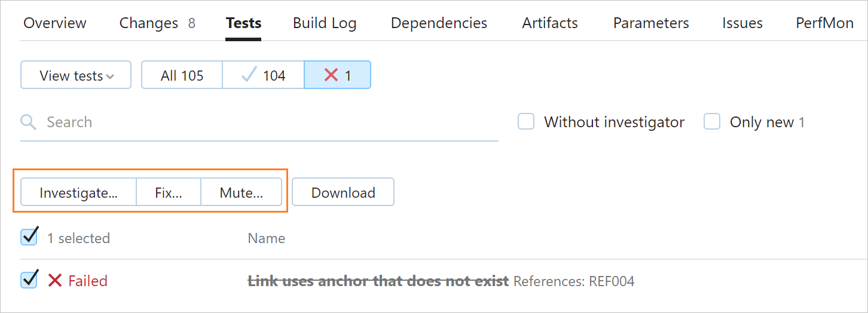This screenshot has height=313, width=868.
Task: Switch to the Build Log tab
Action: click(x=325, y=23)
